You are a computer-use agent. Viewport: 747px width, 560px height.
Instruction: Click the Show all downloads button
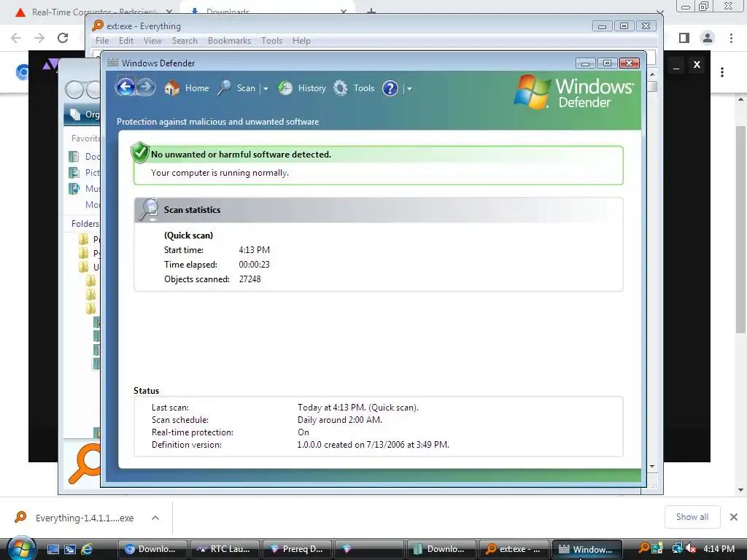pos(692,517)
